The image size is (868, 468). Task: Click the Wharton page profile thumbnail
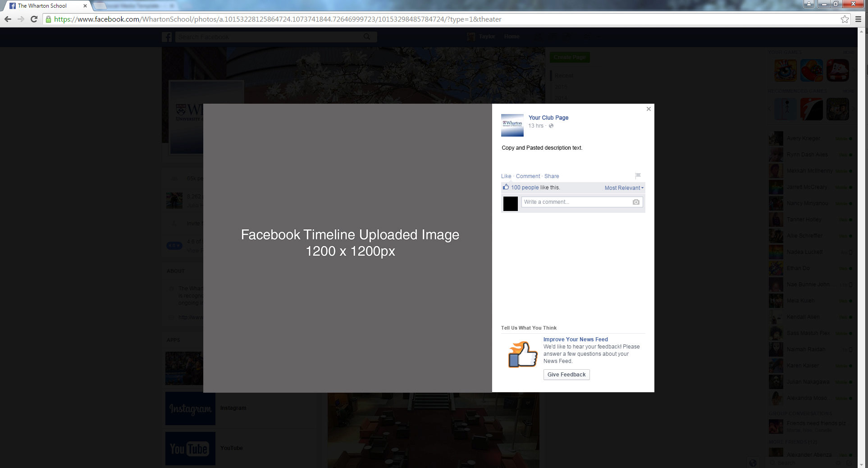(512, 125)
